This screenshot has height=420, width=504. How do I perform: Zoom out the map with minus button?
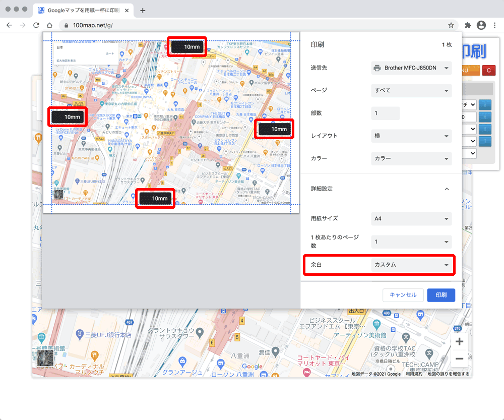coord(459,358)
